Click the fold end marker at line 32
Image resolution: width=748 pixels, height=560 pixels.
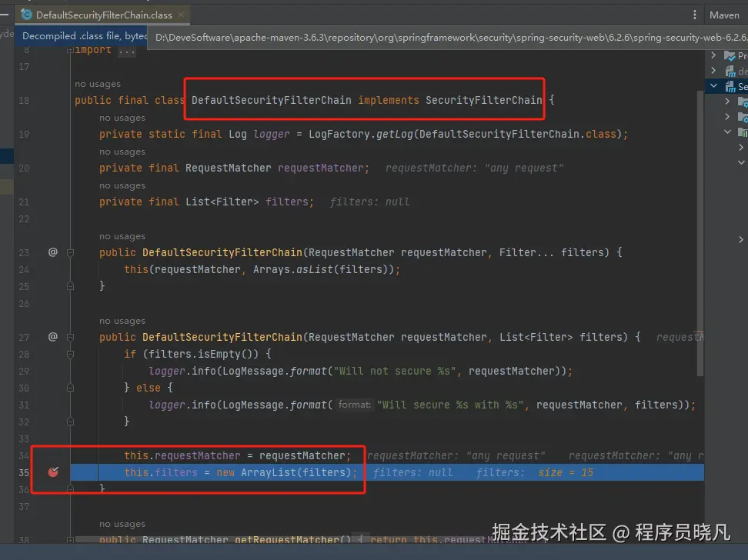(x=70, y=422)
